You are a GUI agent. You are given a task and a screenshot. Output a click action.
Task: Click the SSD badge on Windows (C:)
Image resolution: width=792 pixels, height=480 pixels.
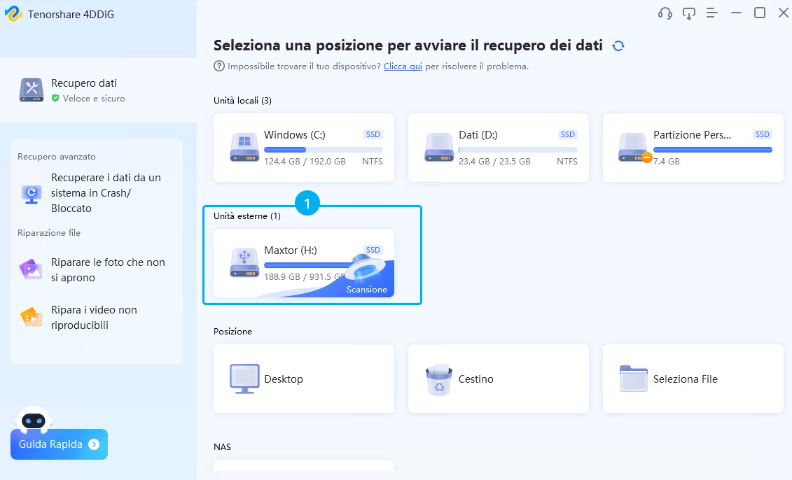coord(373,134)
